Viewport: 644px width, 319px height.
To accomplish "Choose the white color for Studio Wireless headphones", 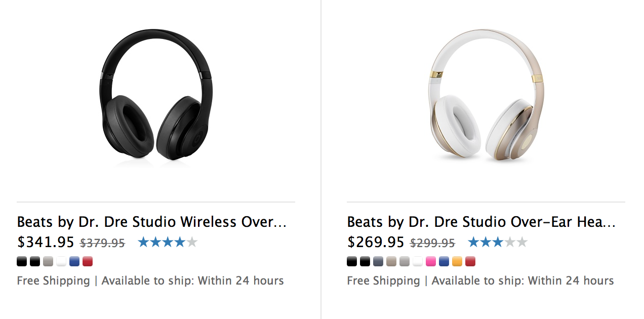I will pos(61,262).
